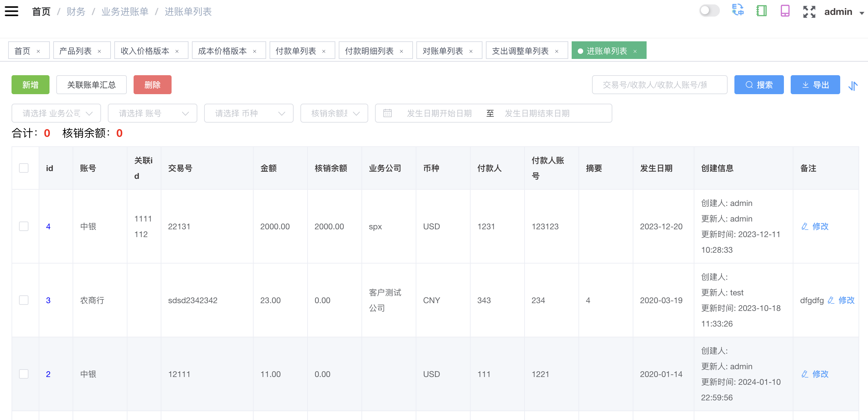
Task: Click the hamburger menu icon
Action: [x=12, y=12]
